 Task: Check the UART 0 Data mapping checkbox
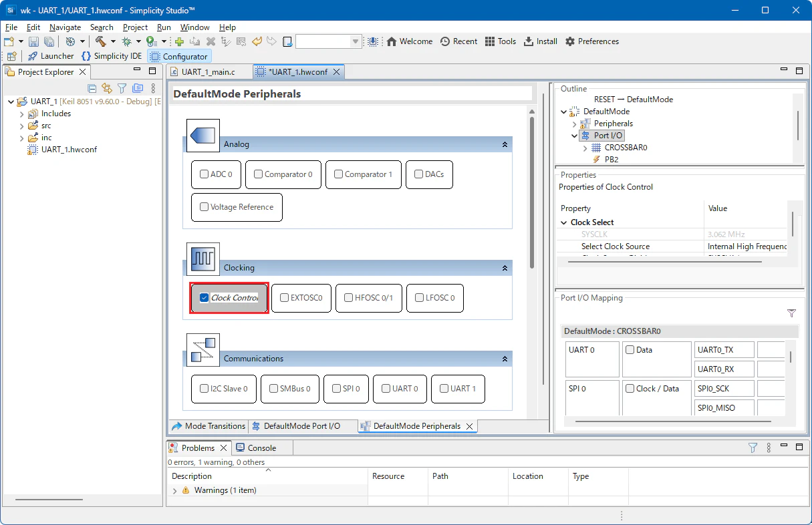click(x=630, y=349)
